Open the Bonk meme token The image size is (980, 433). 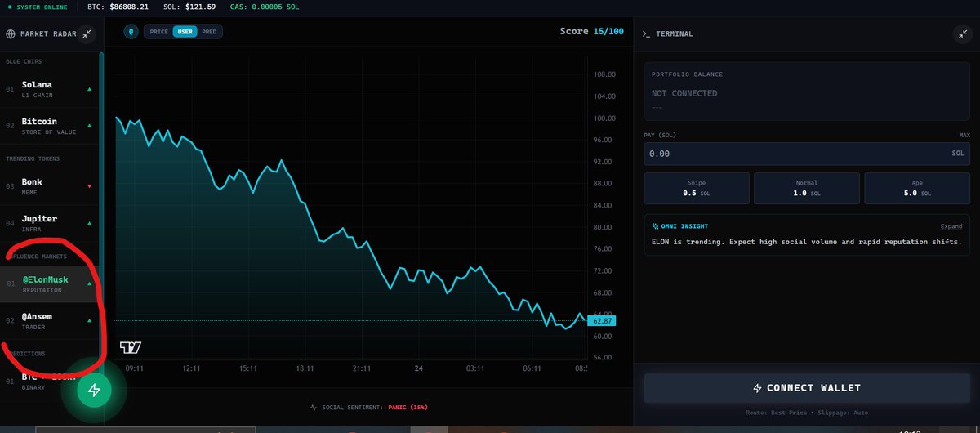click(x=49, y=186)
